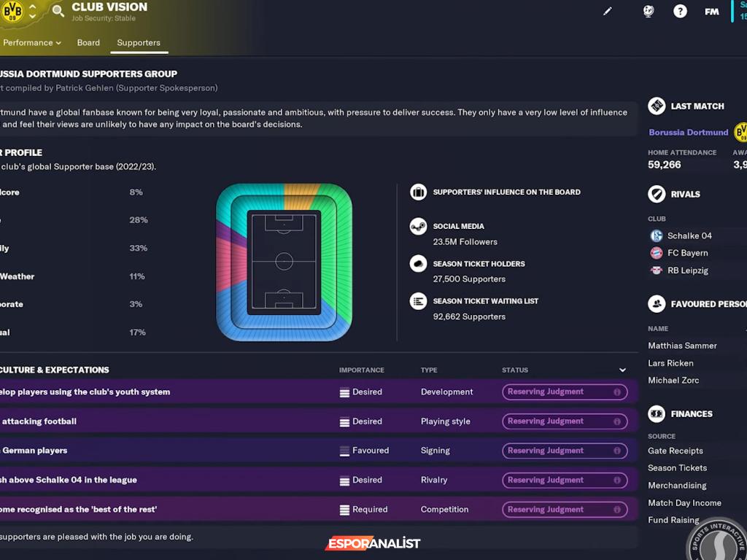This screenshot has width=747, height=560.
Task: Click the Season Ticket Waiting List icon
Action: click(418, 300)
